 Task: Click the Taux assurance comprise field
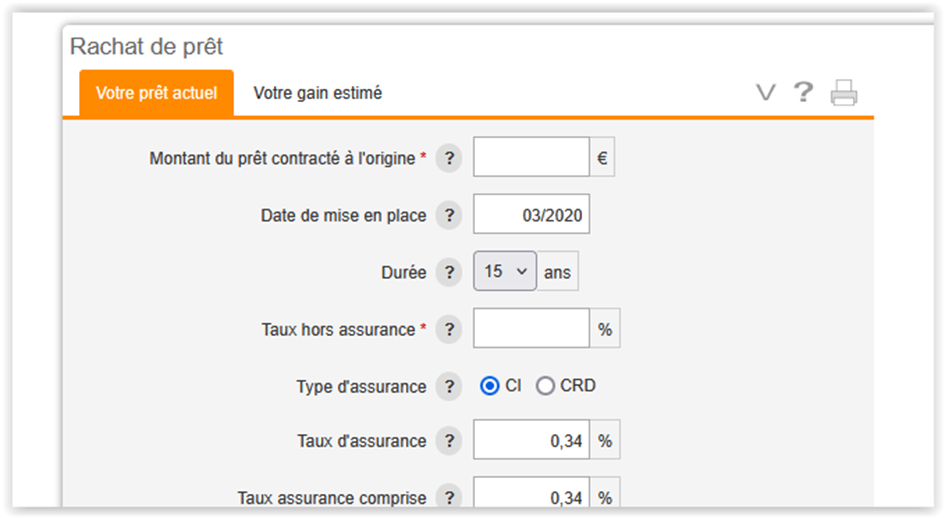(531, 493)
